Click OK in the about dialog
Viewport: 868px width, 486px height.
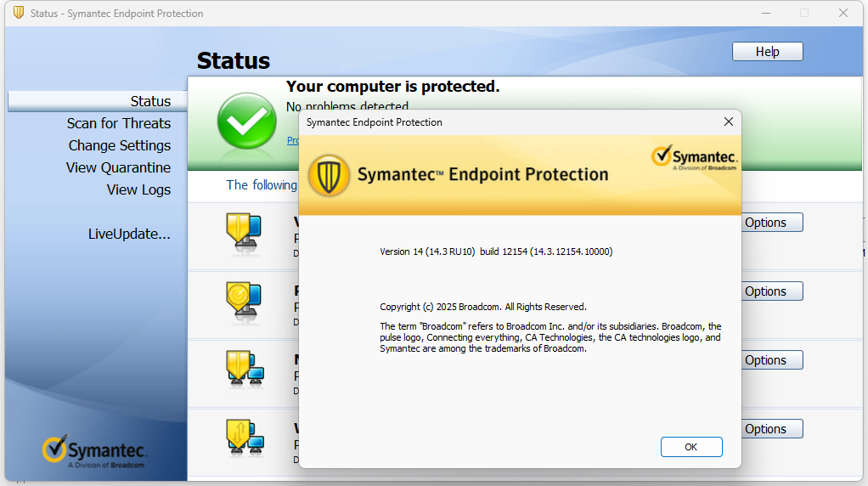click(691, 447)
